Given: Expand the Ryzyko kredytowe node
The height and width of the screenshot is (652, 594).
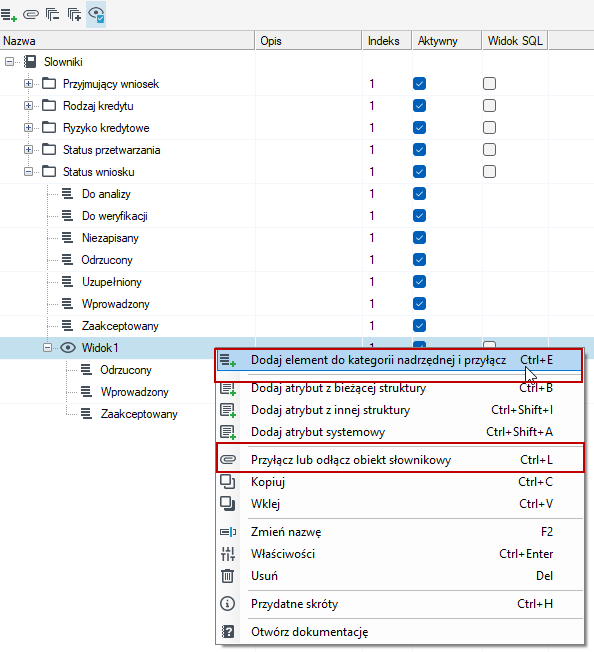Looking at the screenshot, I should click(28, 128).
